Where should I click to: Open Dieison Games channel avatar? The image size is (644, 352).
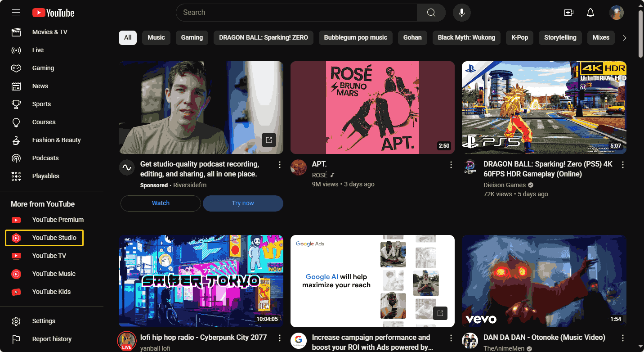tap(470, 167)
